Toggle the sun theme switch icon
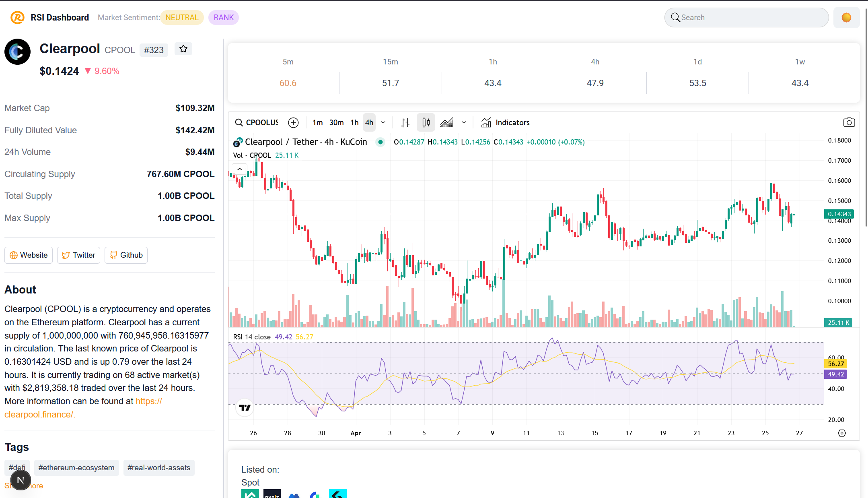Screen dimensions: 868x498 tap(846, 18)
